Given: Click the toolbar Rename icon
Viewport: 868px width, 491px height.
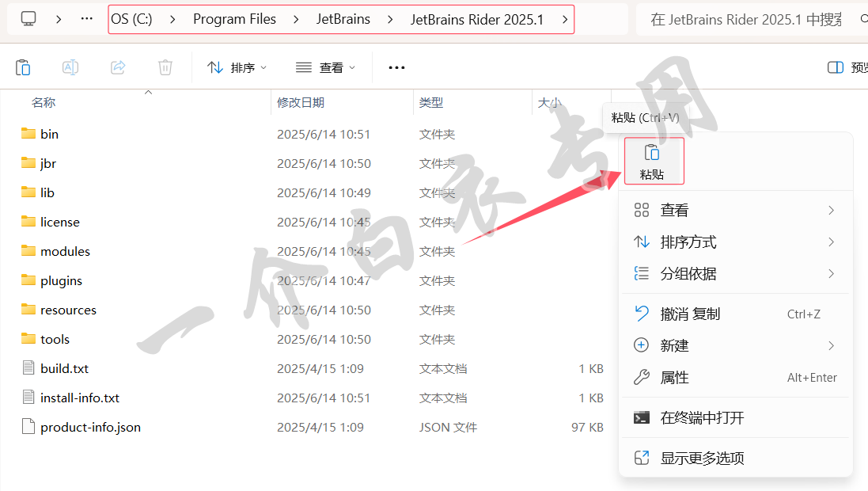Looking at the screenshot, I should (x=70, y=67).
